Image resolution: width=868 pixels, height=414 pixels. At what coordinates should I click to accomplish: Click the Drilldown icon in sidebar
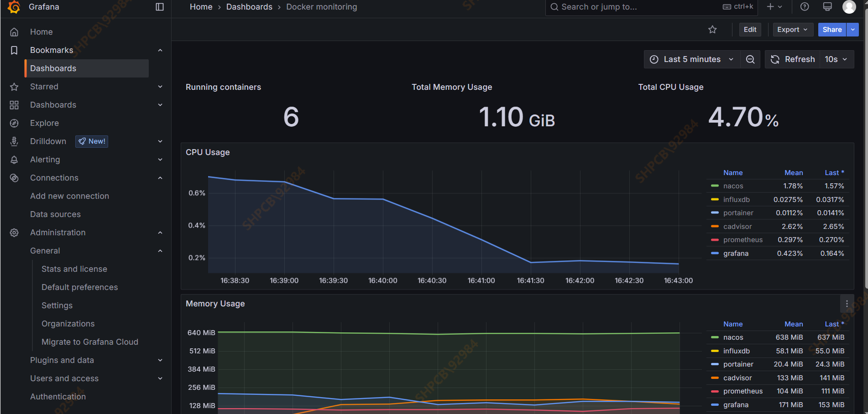tap(14, 141)
